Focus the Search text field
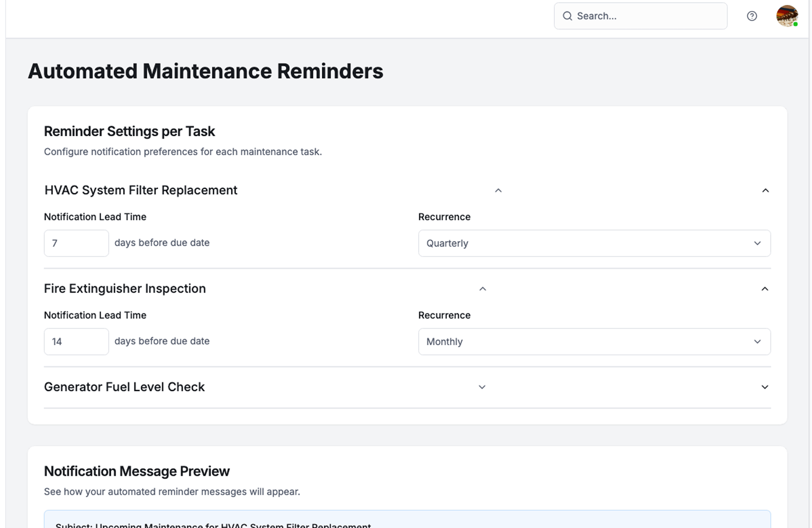The image size is (812, 528). [647, 16]
